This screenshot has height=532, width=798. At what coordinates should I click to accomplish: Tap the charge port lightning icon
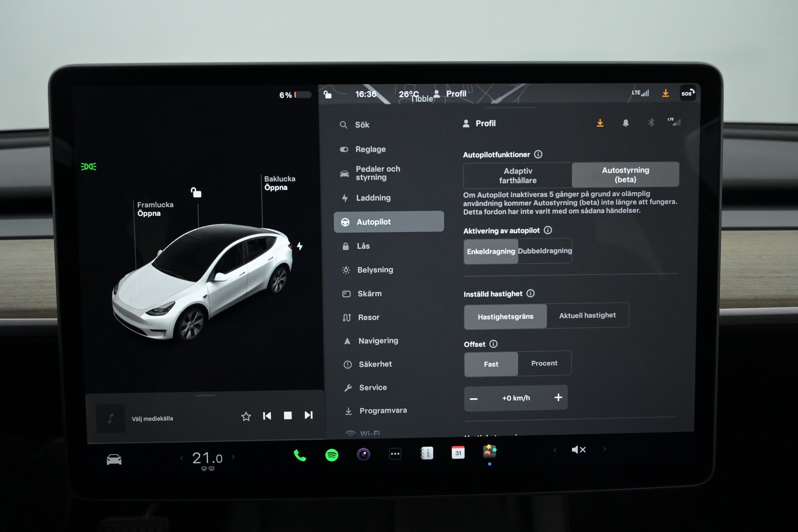(300, 246)
